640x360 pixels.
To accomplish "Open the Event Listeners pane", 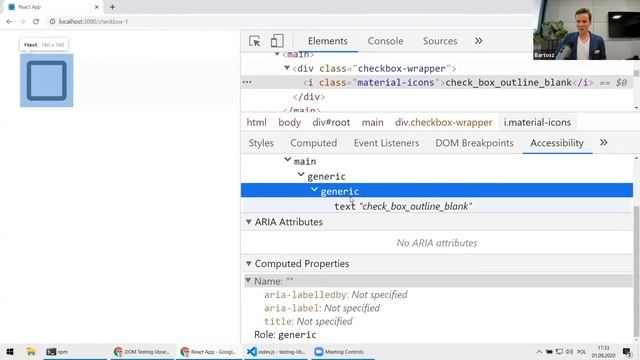I will click(386, 143).
